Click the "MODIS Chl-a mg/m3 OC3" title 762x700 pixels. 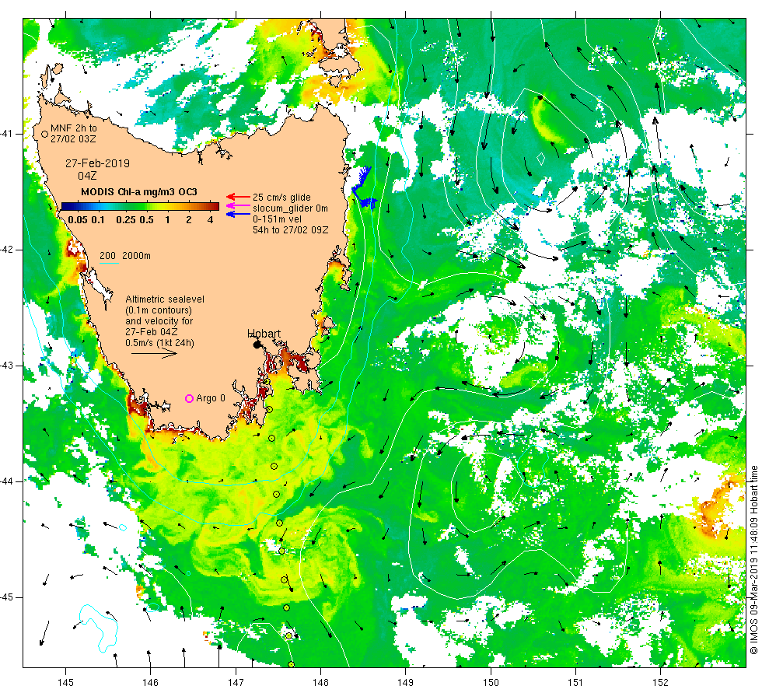tap(139, 192)
